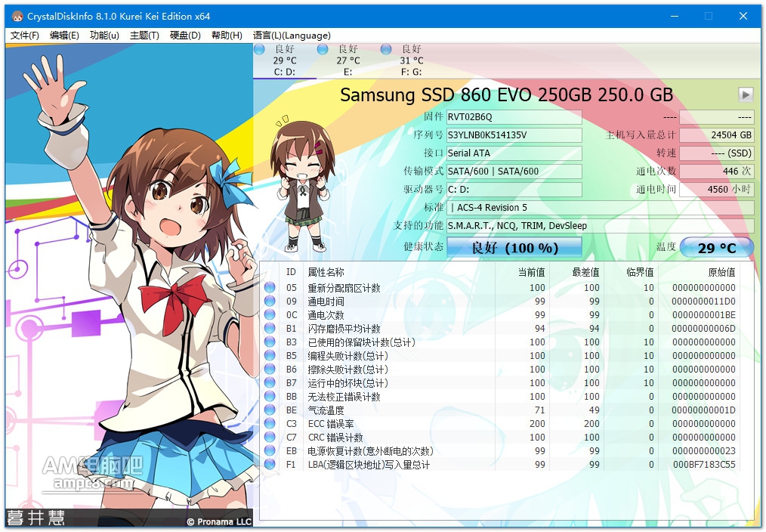The width and height of the screenshot is (766, 532).
Task: Open the 功能(u) menu
Action: [x=104, y=36]
